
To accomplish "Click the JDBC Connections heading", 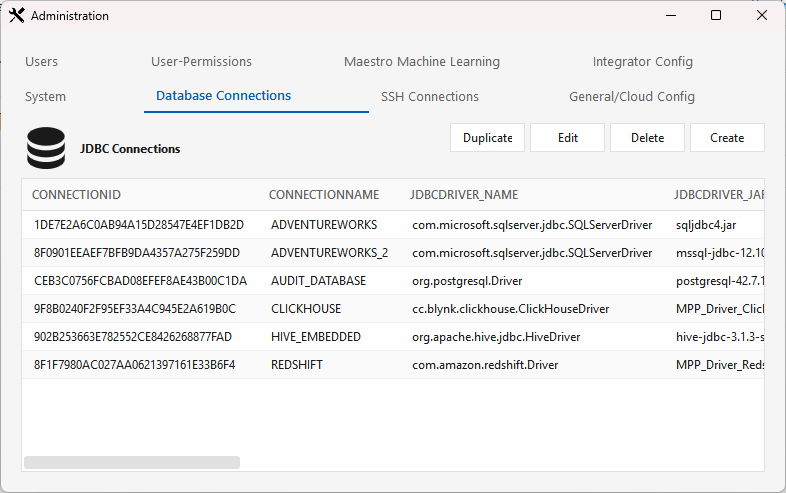I will tap(130, 149).
